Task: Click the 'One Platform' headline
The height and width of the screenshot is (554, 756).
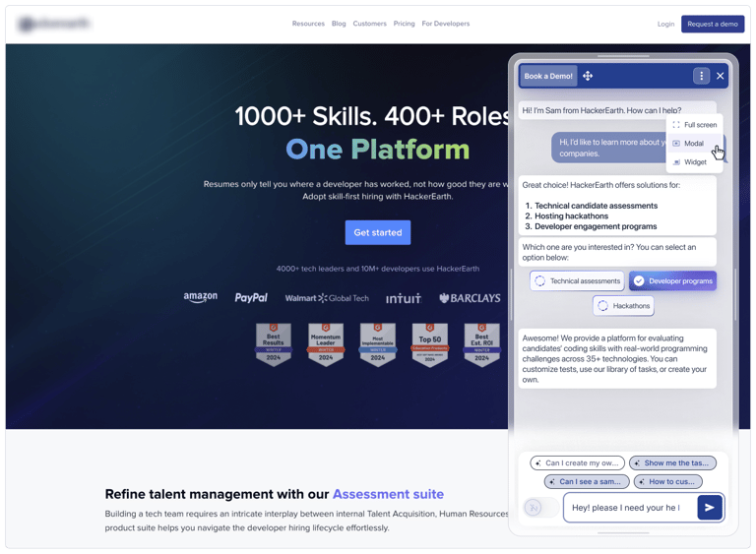Action: [378, 150]
